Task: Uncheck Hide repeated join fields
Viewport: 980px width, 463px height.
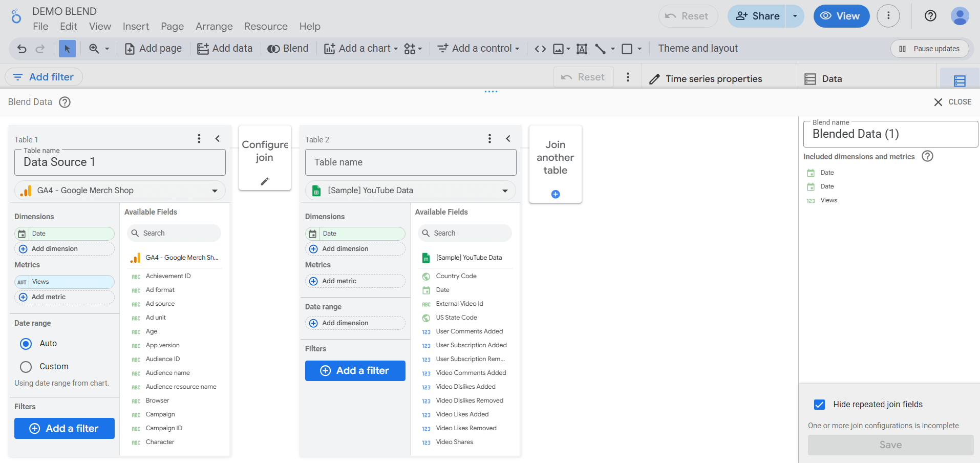Action: coord(819,405)
